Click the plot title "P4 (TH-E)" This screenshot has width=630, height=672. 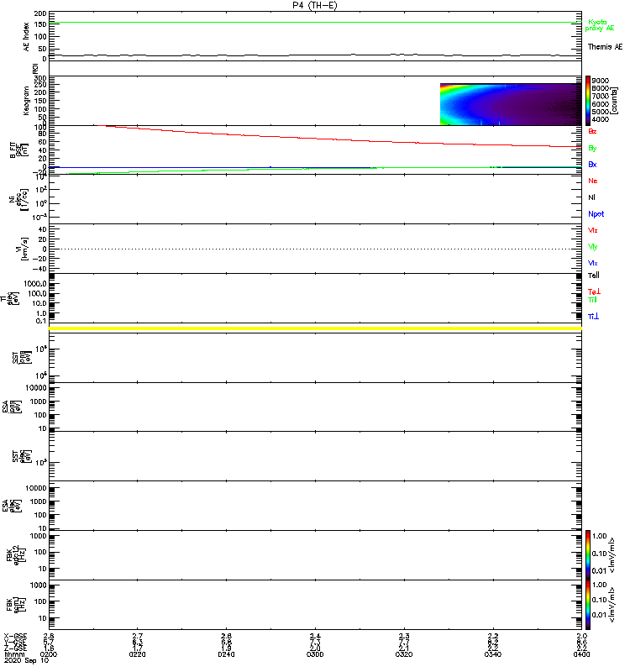point(314,5)
